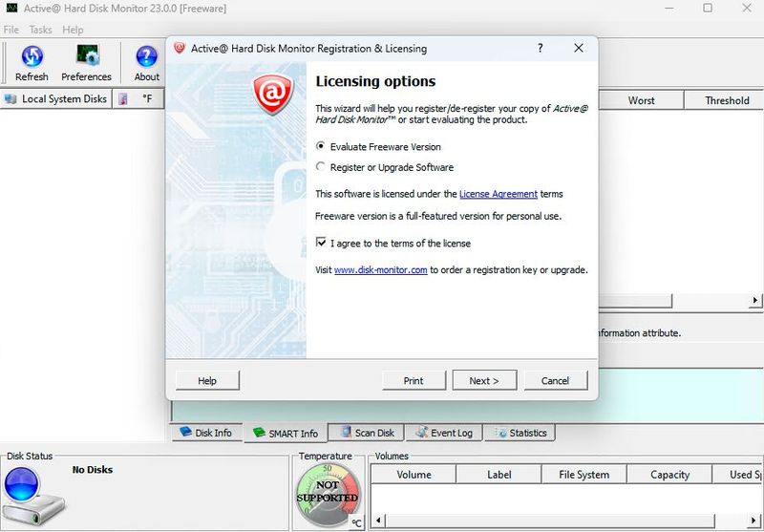The height and width of the screenshot is (532, 764).
Task: Click the Refresh toolbar icon
Action: (32, 56)
